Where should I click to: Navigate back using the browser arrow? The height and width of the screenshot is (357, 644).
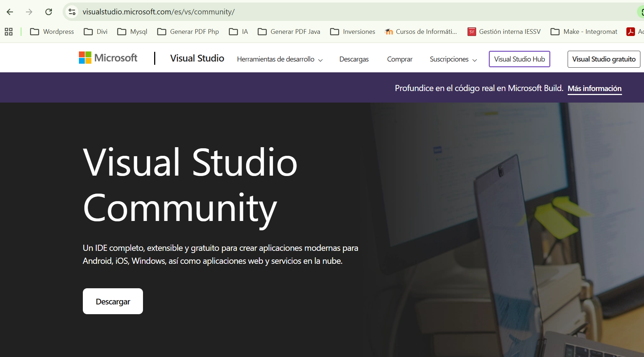pyautogui.click(x=10, y=12)
